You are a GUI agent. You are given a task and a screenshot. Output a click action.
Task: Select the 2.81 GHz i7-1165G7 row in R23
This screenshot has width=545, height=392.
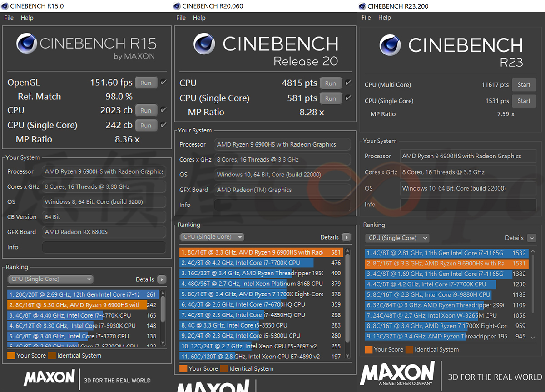446,253
